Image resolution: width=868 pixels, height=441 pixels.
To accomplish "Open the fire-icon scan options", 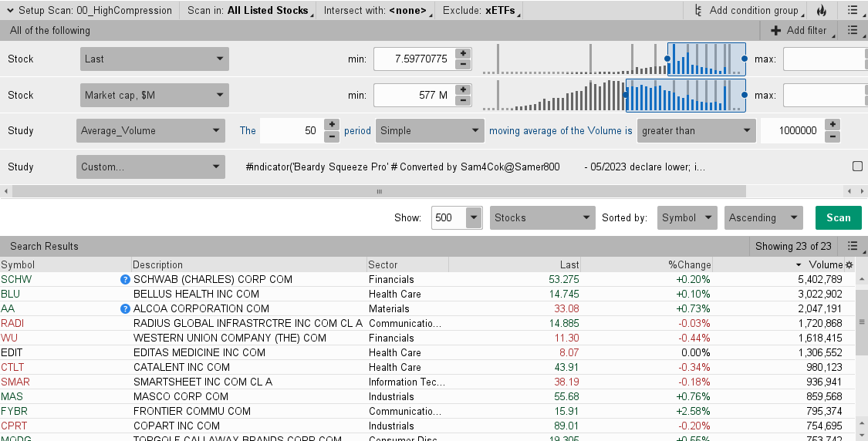I will (822, 11).
